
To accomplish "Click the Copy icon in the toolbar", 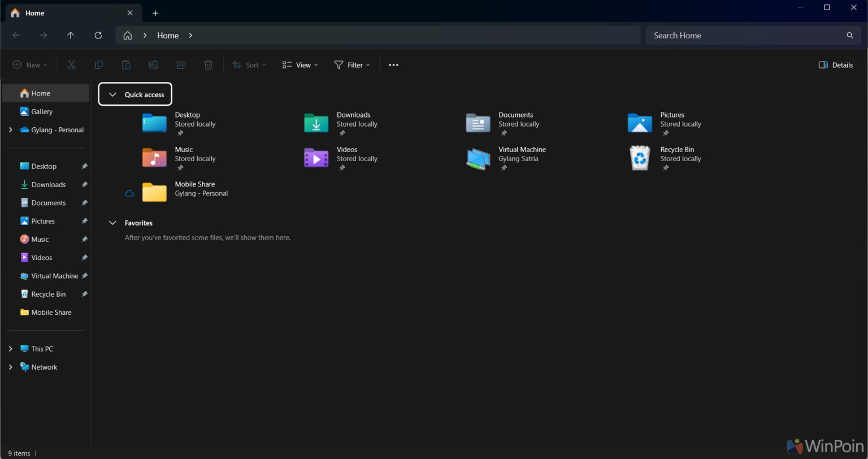I will (98, 64).
